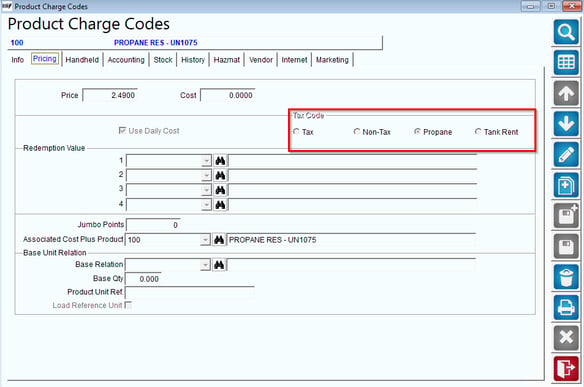The height and width of the screenshot is (387, 584).
Task: Click the Price input field
Action: tap(110, 95)
